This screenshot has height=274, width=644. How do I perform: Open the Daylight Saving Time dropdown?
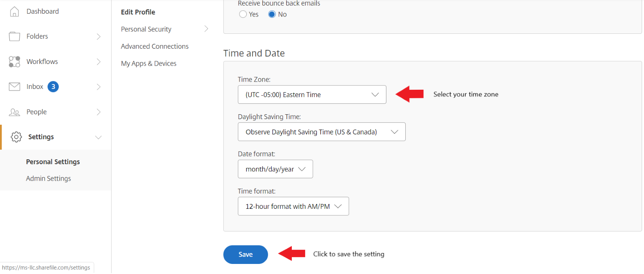coord(321,132)
